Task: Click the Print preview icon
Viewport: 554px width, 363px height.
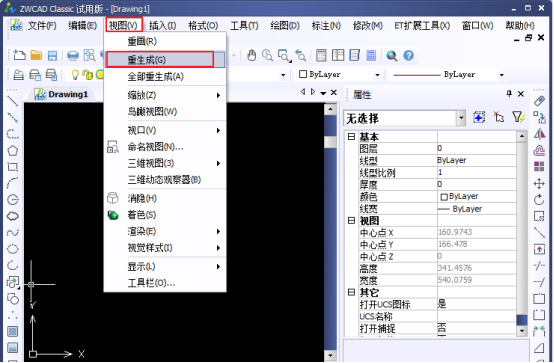Action: pyautogui.click(x=89, y=55)
